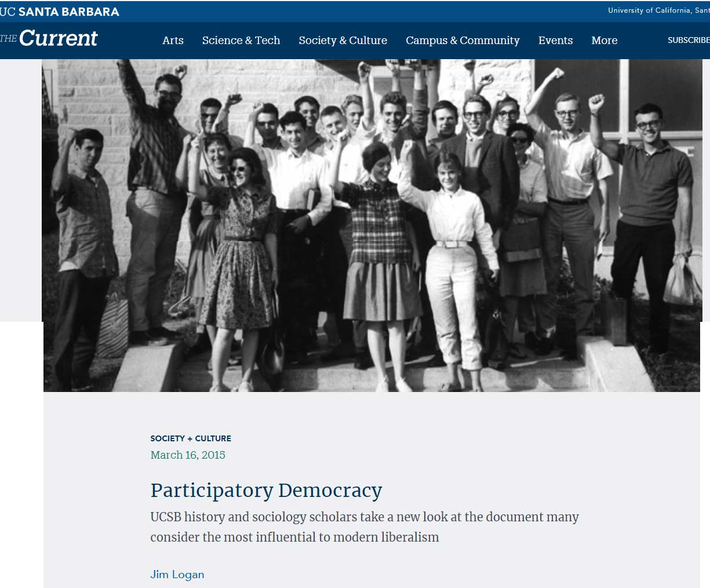Open Campus & Community menu item
This screenshot has height=588, width=710.
(463, 41)
